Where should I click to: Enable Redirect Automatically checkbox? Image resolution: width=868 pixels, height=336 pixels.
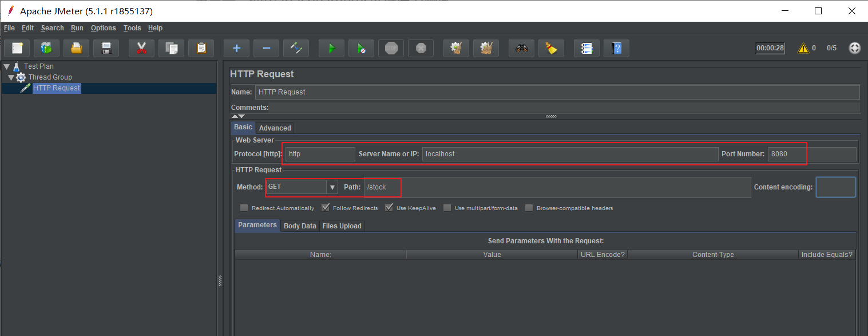tap(244, 208)
